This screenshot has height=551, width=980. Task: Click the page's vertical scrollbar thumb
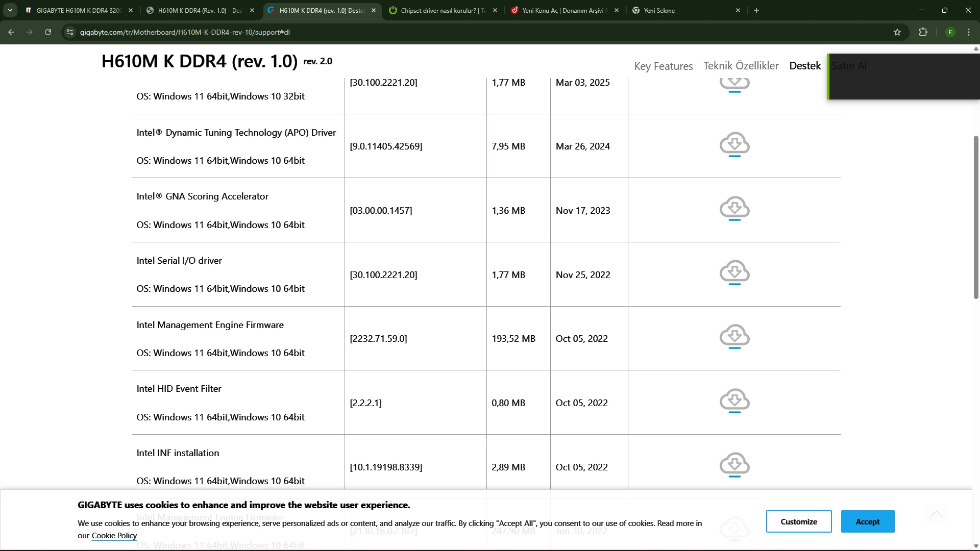(x=976, y=217)
